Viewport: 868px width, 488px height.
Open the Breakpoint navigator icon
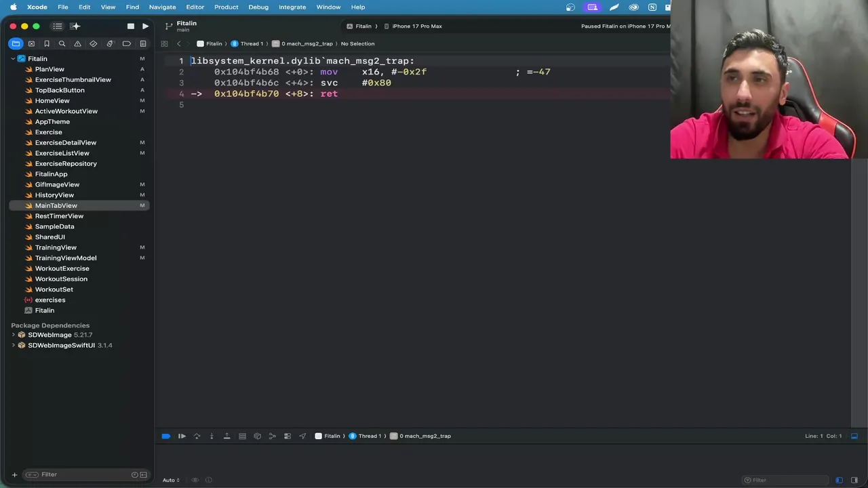(127, 43)
